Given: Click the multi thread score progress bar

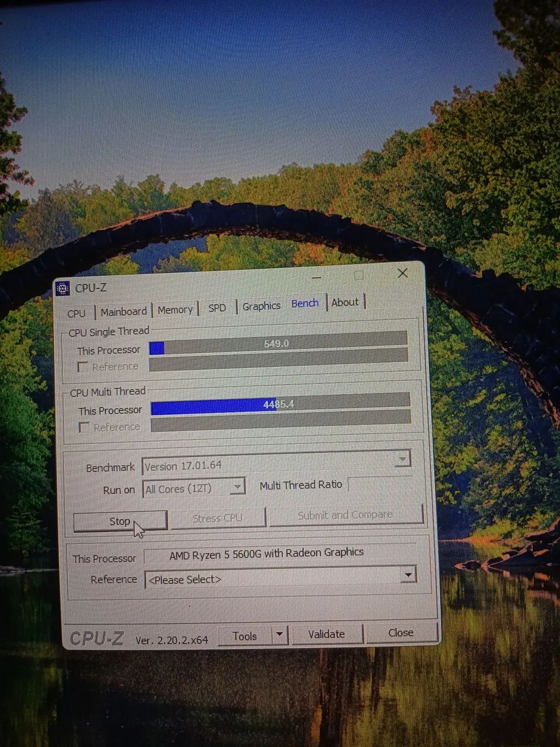Looking at the screenshot, I should point(280,404).
